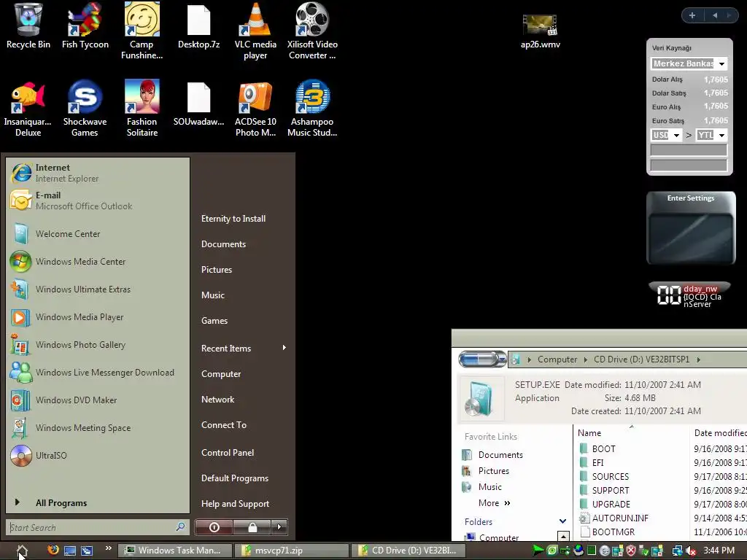The width and height of the screenshot is (747, 560).
Task: Open Windows DVD Maker from Start menu
Action: [x=98, y=400]
